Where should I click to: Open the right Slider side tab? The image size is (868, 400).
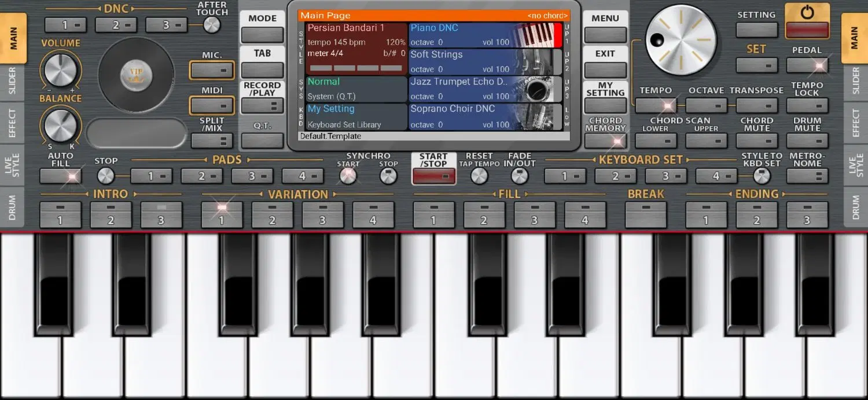(x=855, y=82)
